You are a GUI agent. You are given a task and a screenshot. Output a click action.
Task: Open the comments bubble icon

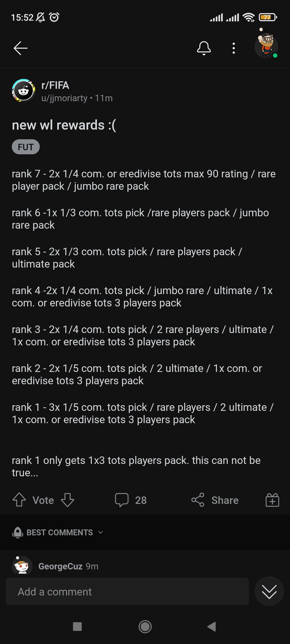click(x=122, y=500)
